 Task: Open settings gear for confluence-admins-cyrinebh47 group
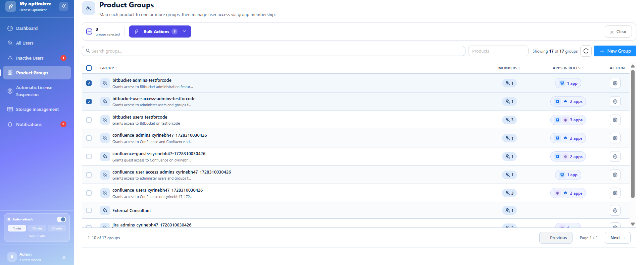pyautogui.click(x=615, y=138)
